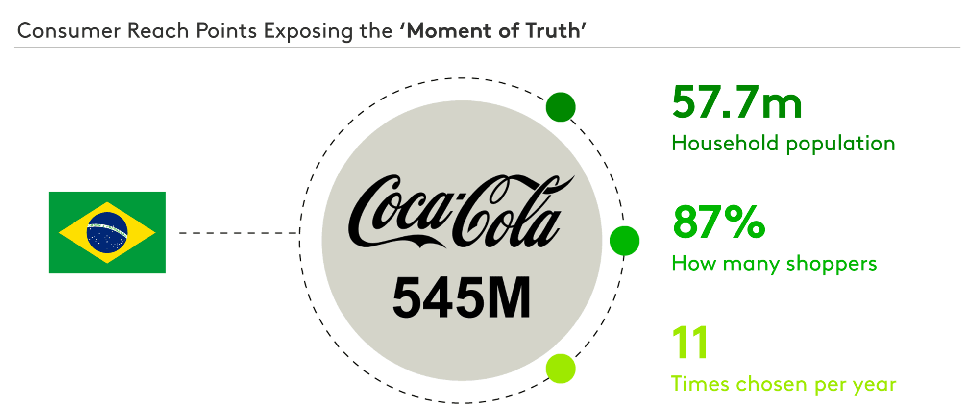
Task: Click the Brazil flag image
Action: pyautogui.click(x=107, y=232)
